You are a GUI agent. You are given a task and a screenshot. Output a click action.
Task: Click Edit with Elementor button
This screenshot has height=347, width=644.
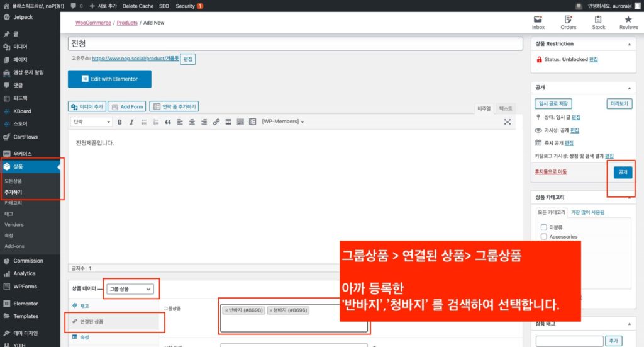pos(109,79)
